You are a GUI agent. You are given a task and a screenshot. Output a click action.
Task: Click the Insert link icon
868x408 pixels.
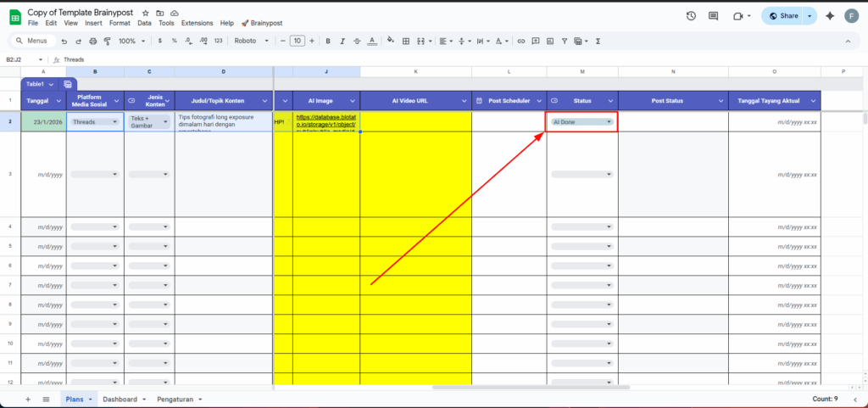tap(521, 41)
